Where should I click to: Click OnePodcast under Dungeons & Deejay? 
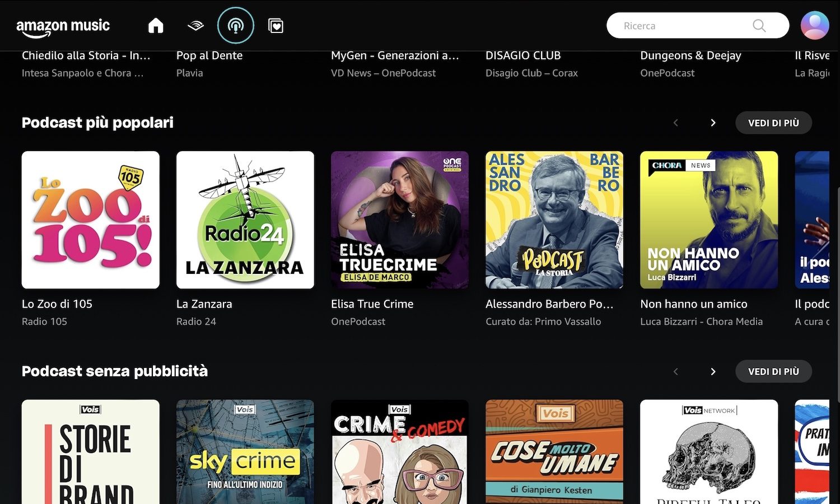point(668,73)
